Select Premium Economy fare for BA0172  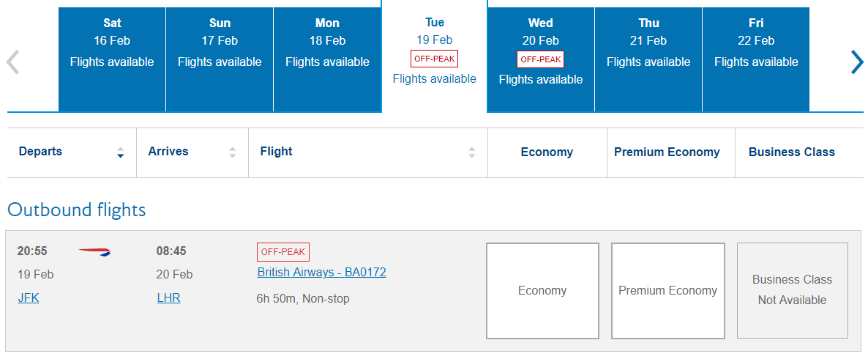tap(668, 291)
